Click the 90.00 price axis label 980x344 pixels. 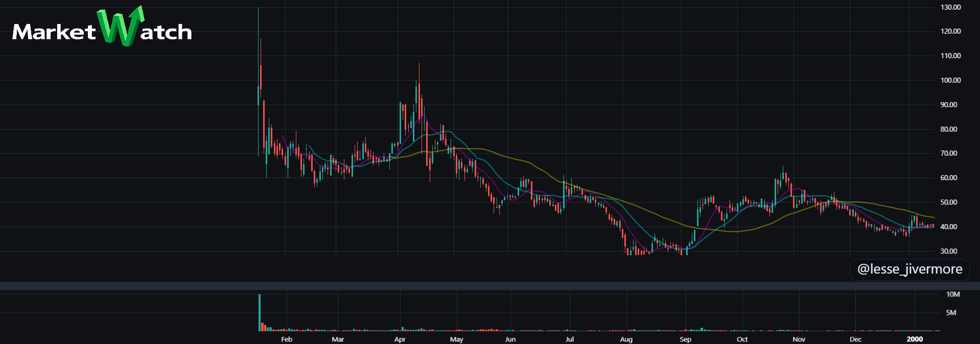click(949, 105)
